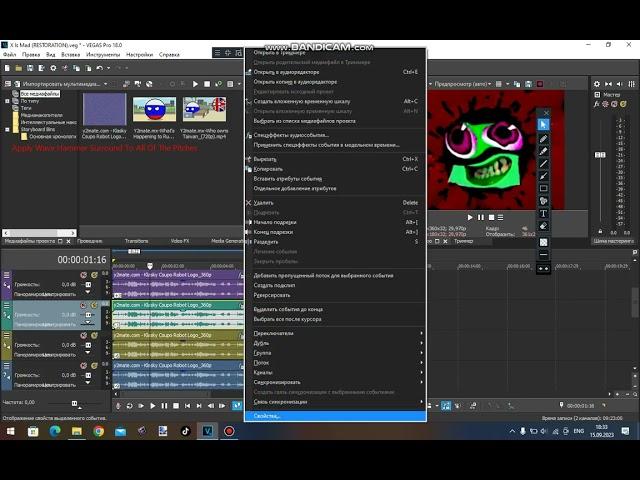Solo the selected green audio track
This screenshot has height=480, width=640.
[x=94, y=305]
